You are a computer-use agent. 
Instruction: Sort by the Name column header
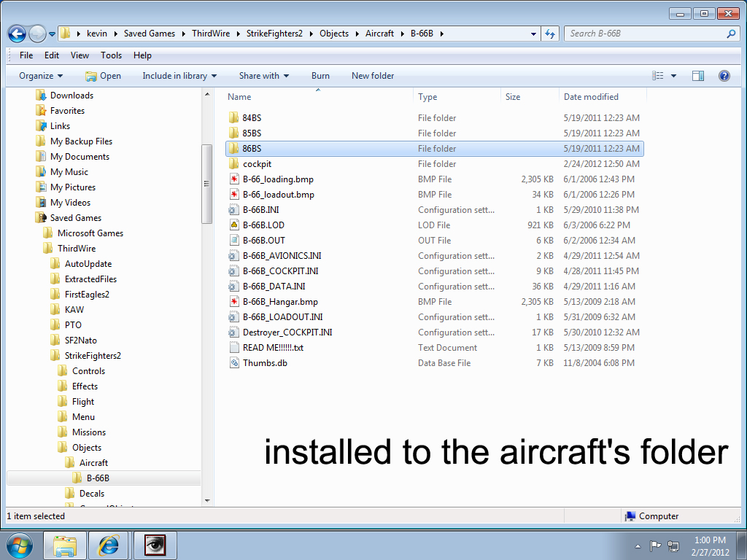pyautogui.click(x=239, y=97)
